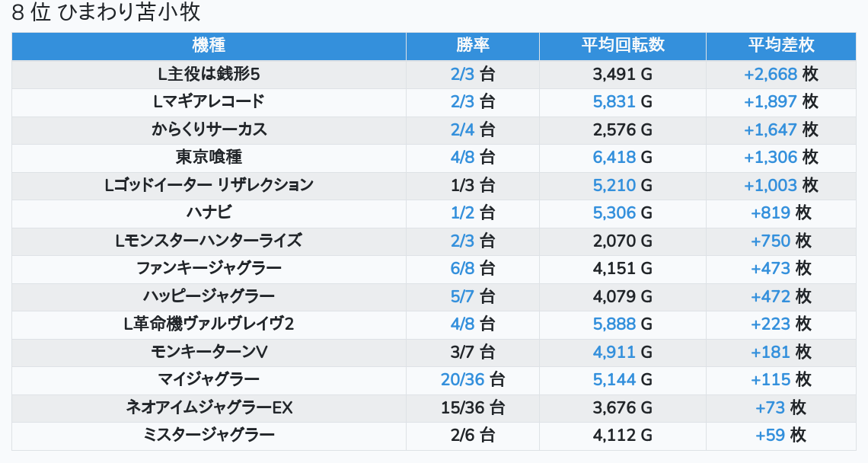Open the +2,668 average difference link
This screenshot has height=463, width=868.
pyautogui.click(x=771, y=75)
